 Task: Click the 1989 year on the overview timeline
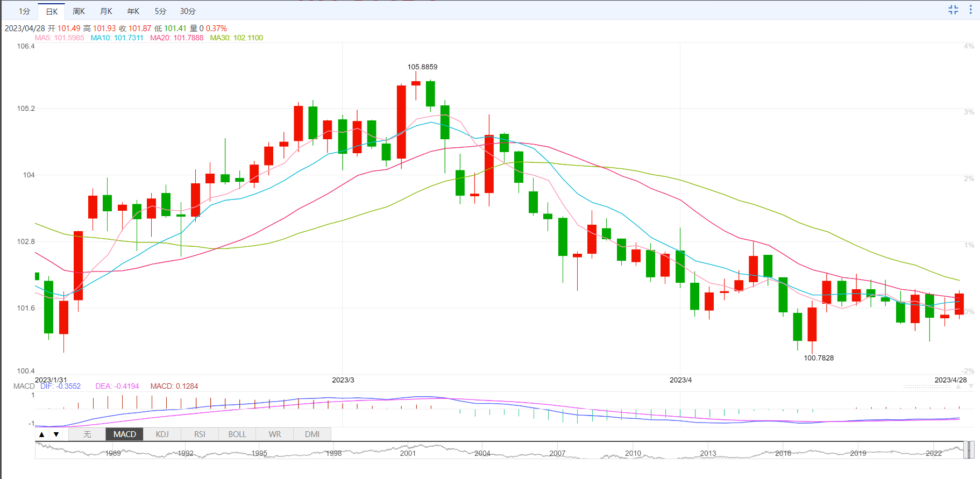[x=113, y=453]
